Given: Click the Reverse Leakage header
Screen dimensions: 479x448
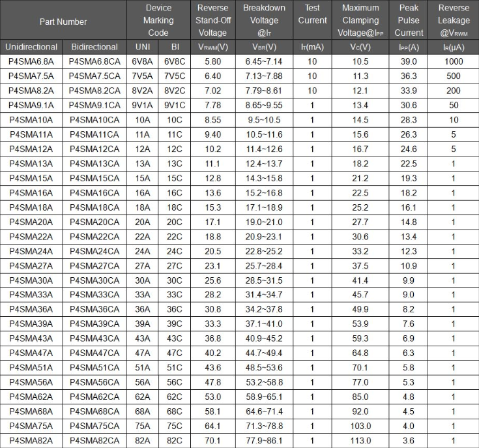Looking at the screenshot, I should click(x=454, y=20).
